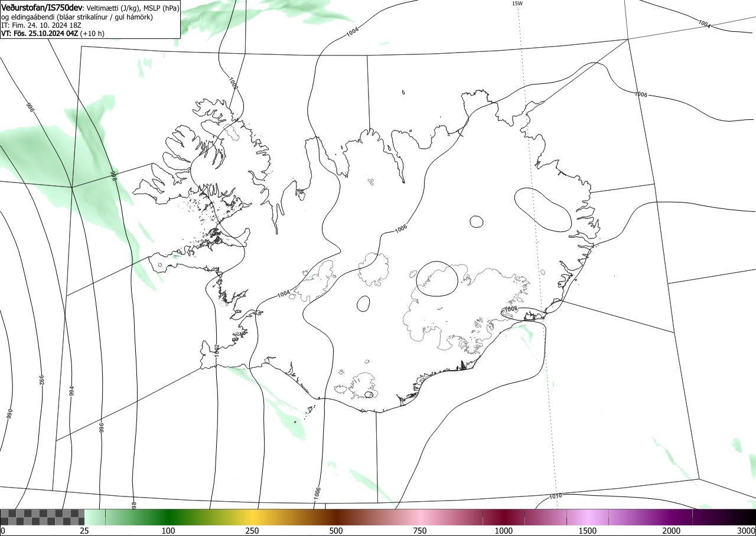Click the 'og eldingaábendi' legend line
Viewport: 756px width, 536px height.
point(77,17)
